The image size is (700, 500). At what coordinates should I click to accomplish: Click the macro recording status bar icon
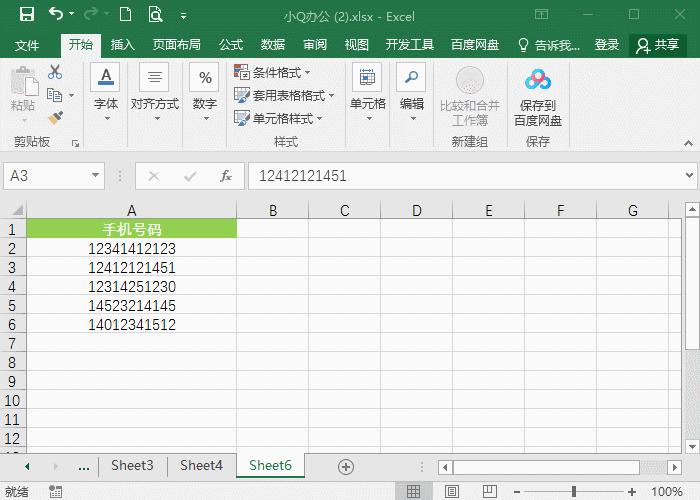pos(55,492)
